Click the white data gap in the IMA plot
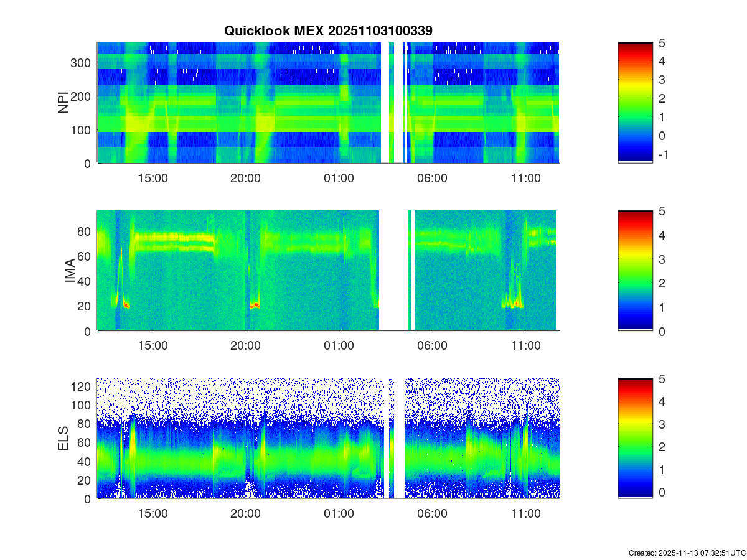 [x=393, y=271]
